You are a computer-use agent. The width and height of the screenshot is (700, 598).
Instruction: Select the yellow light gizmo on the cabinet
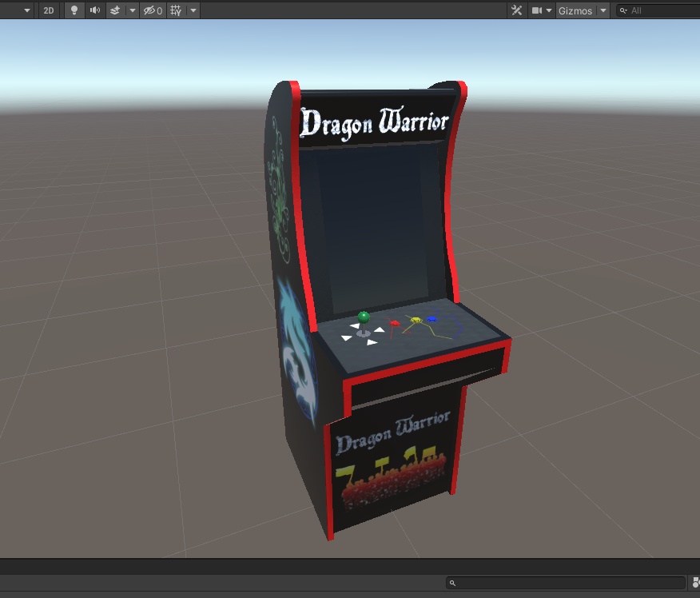coord(416,320)
